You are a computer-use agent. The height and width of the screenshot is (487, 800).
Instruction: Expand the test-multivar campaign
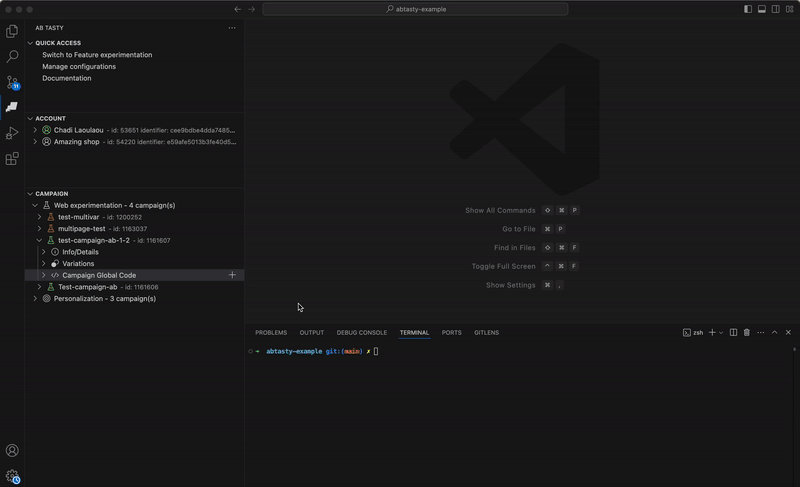click(x=39, y=217)
